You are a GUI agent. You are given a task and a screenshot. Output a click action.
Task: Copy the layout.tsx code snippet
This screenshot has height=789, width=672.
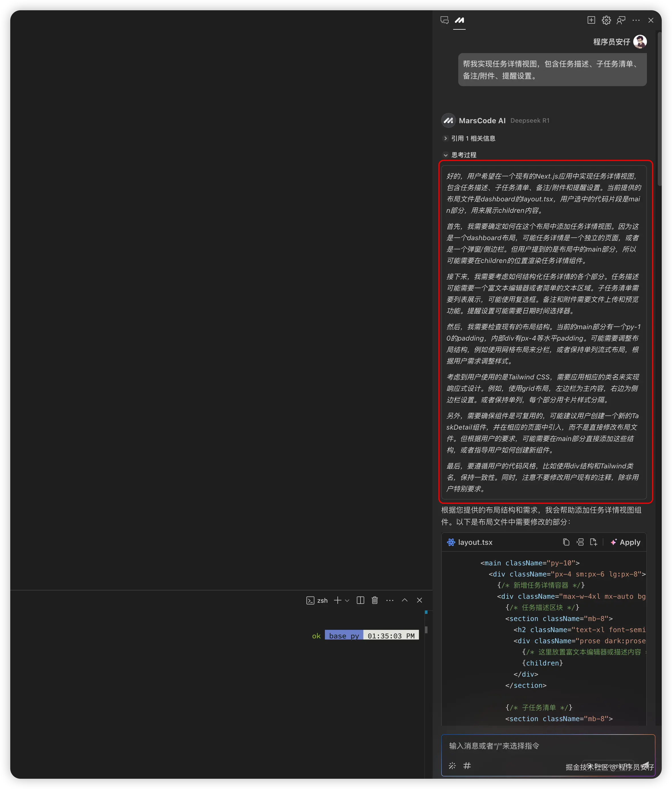pyautogui.click(x=566, y=542)
